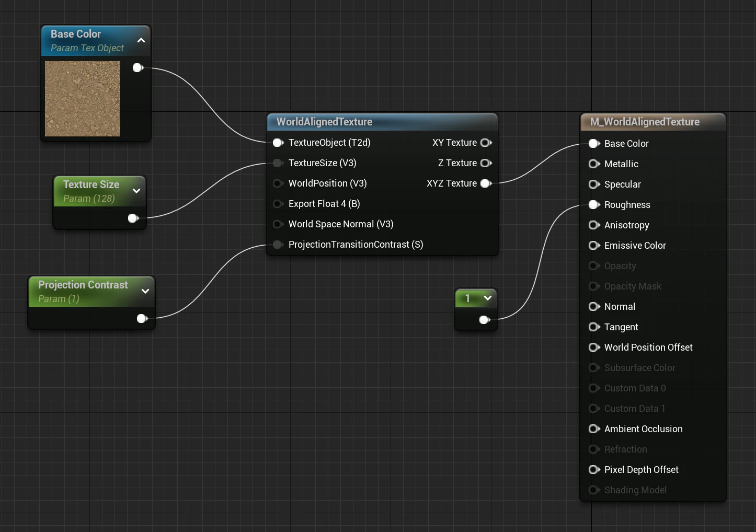
Task: Click the Base Color input pin on M_WorldAlignedTexture
Action: pyautogui.click(x=594, y=144)
